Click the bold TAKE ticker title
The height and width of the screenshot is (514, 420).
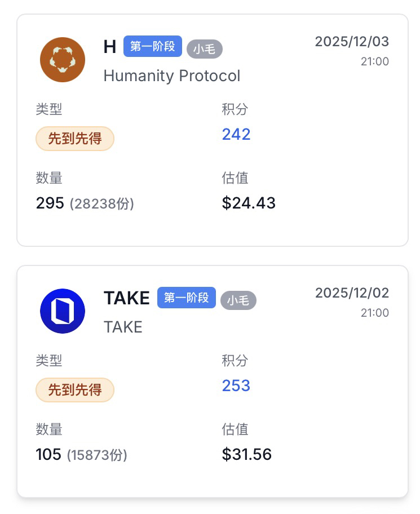pyautogui.click(x=127, y=298)
